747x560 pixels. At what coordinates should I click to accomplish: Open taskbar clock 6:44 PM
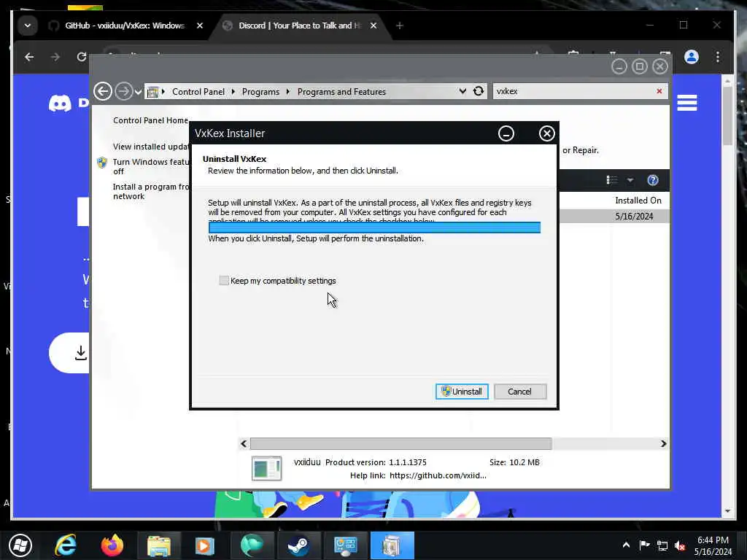[x=713, y=545]
